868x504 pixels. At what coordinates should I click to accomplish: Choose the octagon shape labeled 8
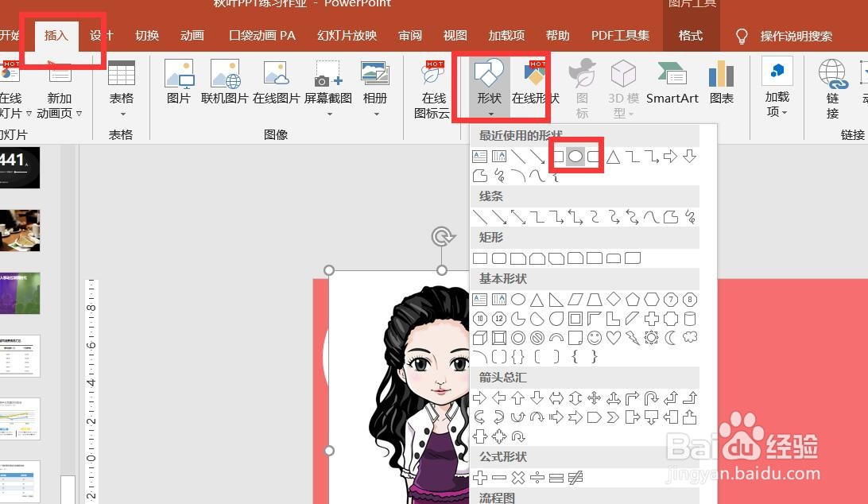pos(690,300)
